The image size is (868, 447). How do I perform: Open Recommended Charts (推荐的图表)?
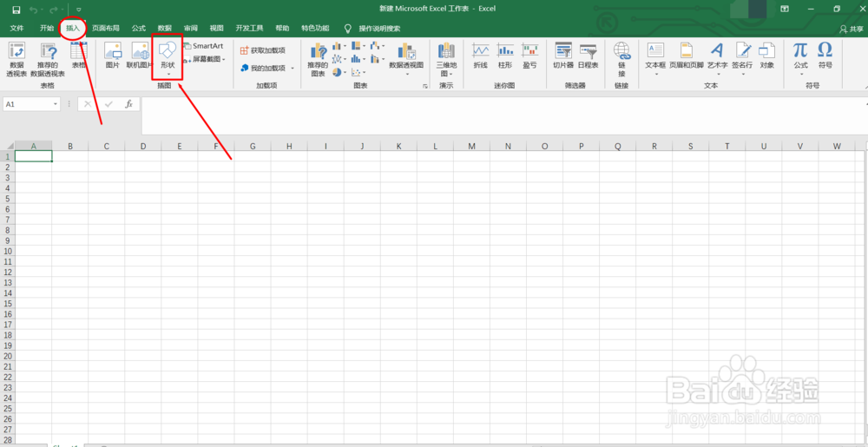pos(318,59)
